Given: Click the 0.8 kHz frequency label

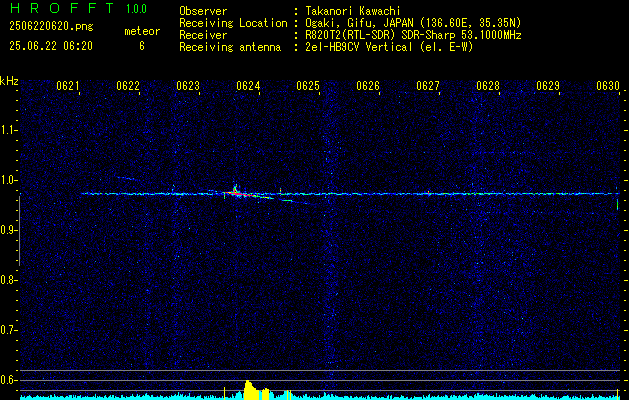Looking at the screenshot, I should coord(8,280).
